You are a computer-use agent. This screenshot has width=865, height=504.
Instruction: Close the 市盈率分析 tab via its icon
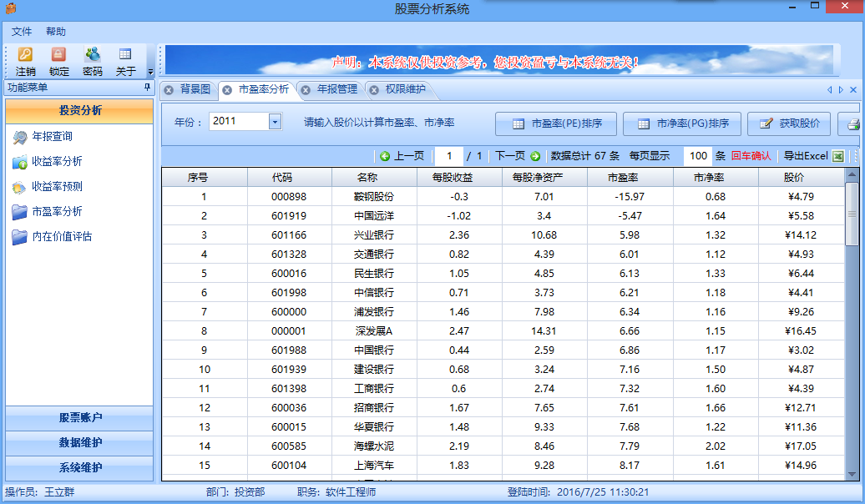click(227, 90)
